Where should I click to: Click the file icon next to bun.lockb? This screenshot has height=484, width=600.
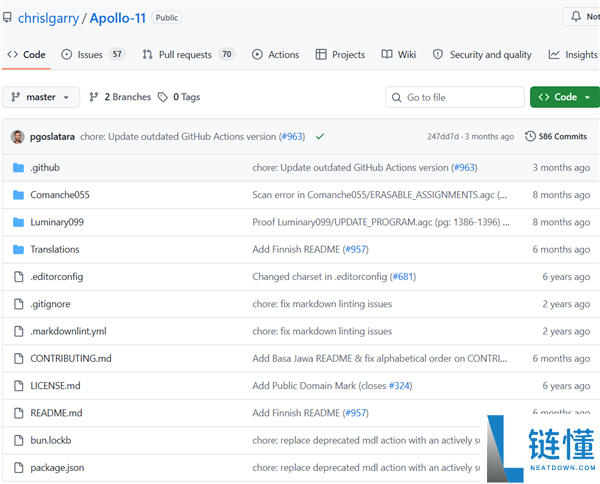coord(18,440)
